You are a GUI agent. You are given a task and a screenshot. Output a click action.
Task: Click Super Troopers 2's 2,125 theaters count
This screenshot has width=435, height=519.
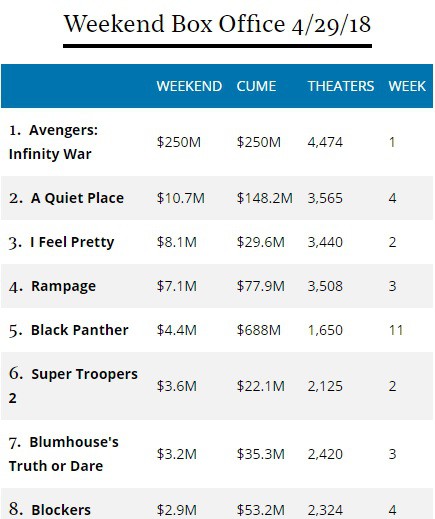click(x=325, y=386)
